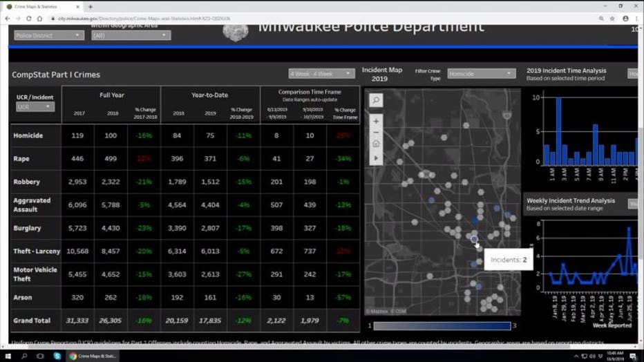Open Windows notification center icon
The width and height of the screenshot is (644, 362).
pos(633,356)
